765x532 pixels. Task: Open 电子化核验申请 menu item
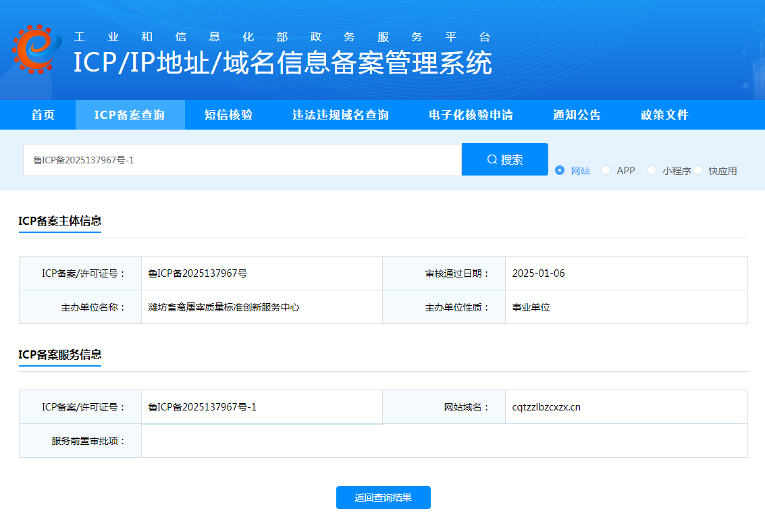tap(471, 115)
